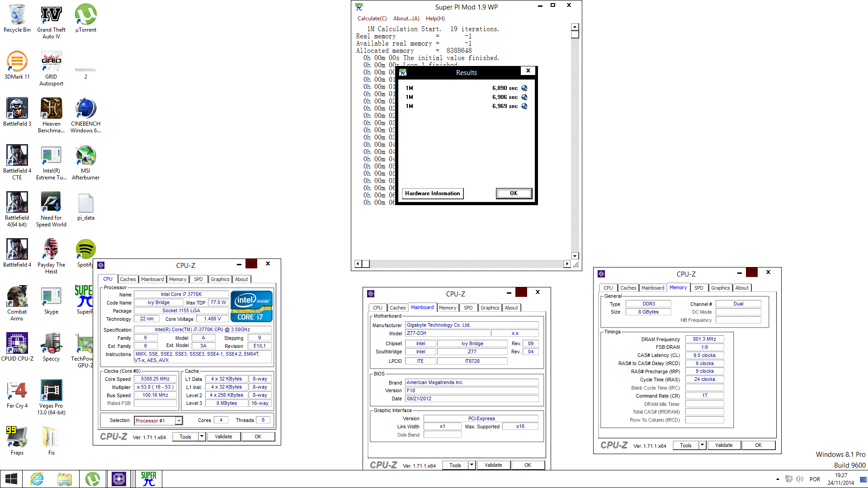Click the volume tray icon
This screenshot has height=488, width=868.
pos(800,479)
